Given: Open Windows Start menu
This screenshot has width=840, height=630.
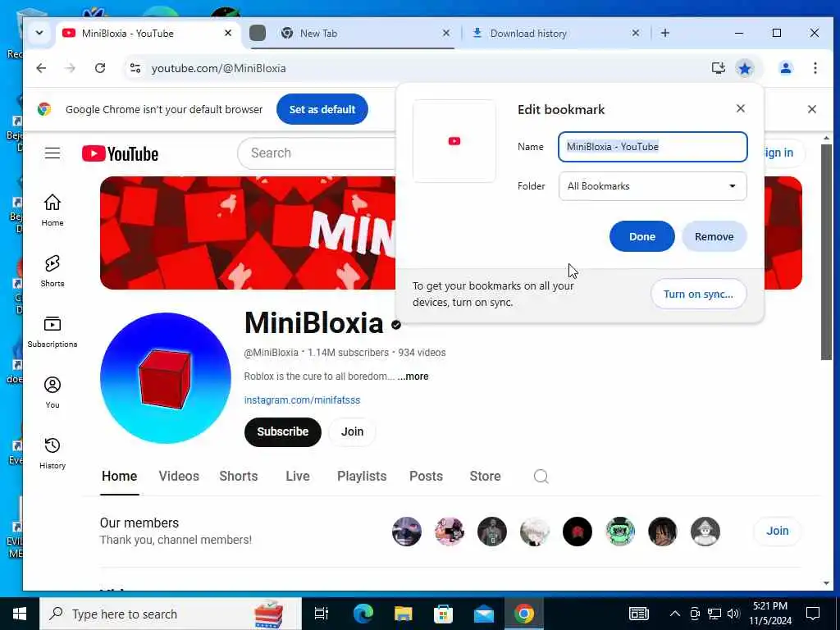Looking at the screenshot, I should pos(20,614).
